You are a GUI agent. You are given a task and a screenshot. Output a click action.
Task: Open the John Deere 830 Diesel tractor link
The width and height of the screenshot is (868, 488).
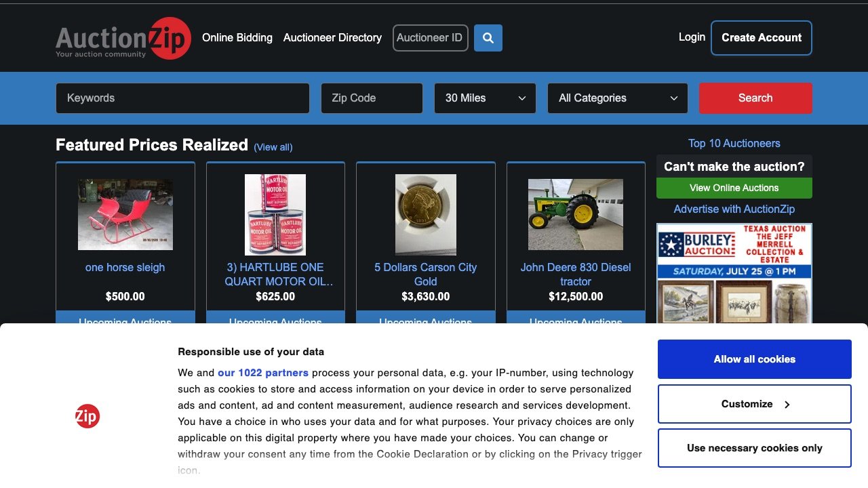tap(576, 274)
